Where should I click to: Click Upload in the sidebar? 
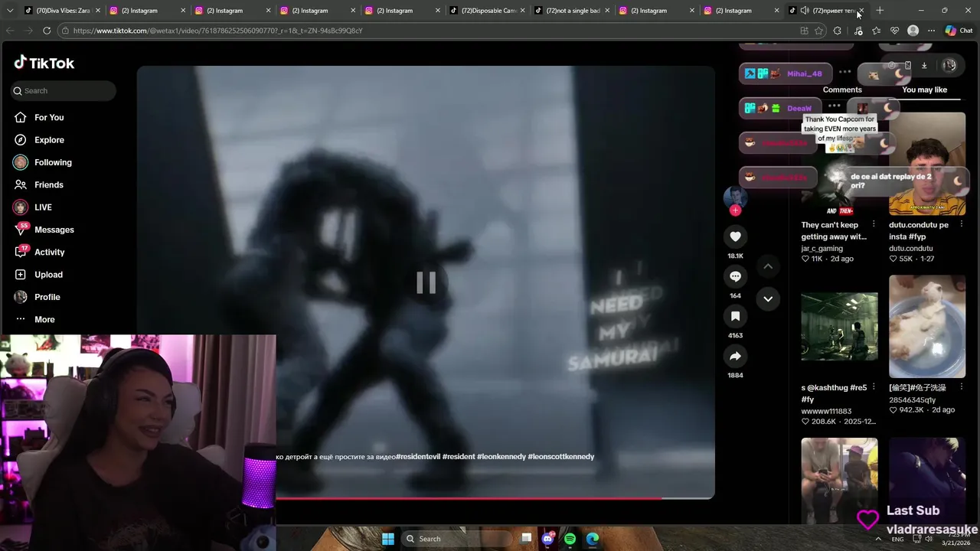[x=48, y=275]
